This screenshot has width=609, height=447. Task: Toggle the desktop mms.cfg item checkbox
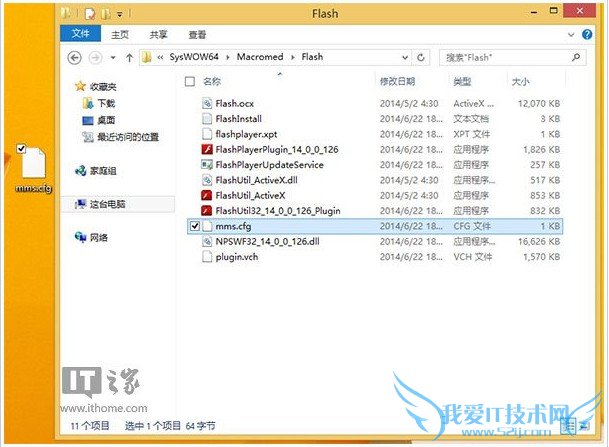pos(21,148)
